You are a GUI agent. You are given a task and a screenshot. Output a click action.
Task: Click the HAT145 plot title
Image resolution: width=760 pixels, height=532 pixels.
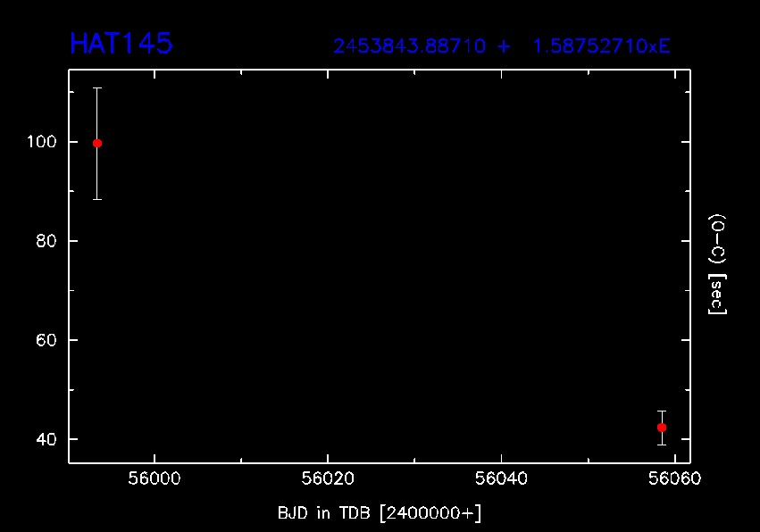[121, 44]
